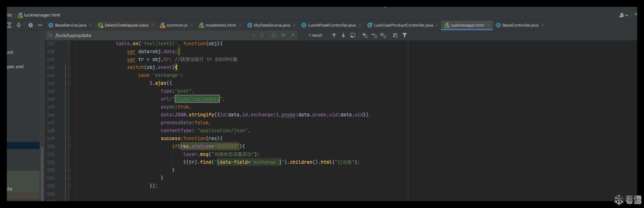Go to next search occurrence arrow
Screen dimensions: 644x208
coord(343,35)
